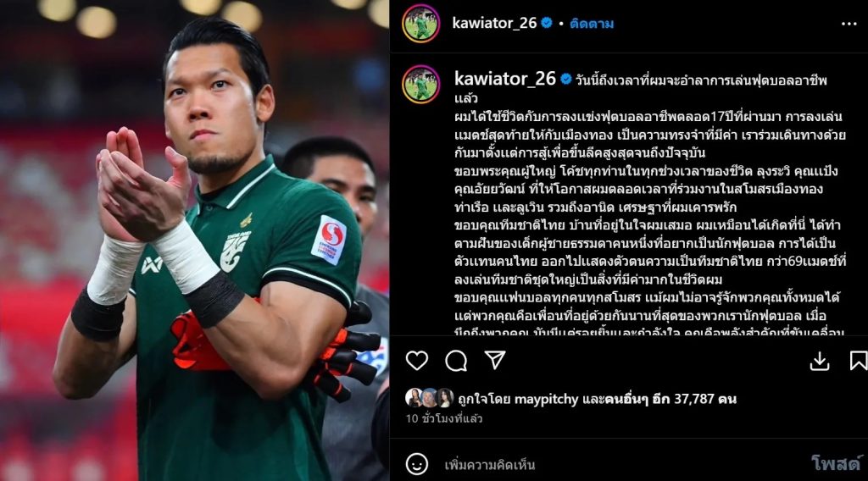Click the add comment text field
Image resolution: width=868 pixels, height=481 pixels.
pos(620,464)
